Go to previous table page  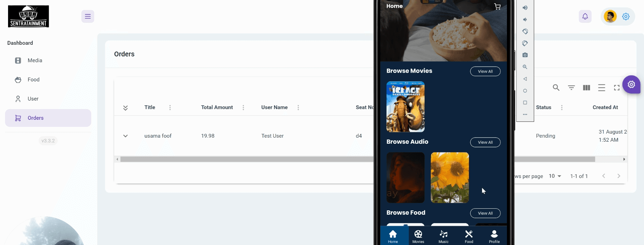tap(603, 176)
